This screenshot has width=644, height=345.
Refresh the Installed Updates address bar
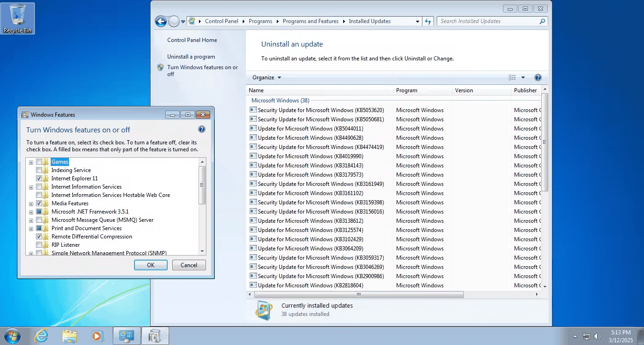pos(428,21)
